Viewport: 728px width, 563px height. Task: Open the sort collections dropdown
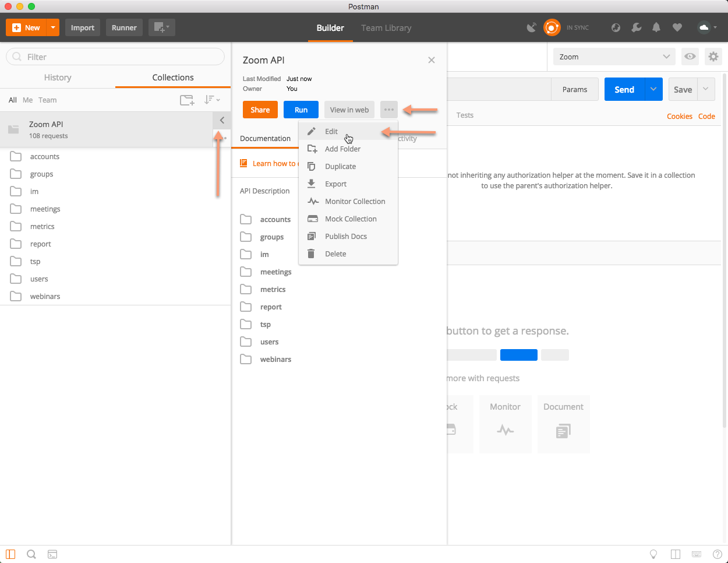[212, 100]
